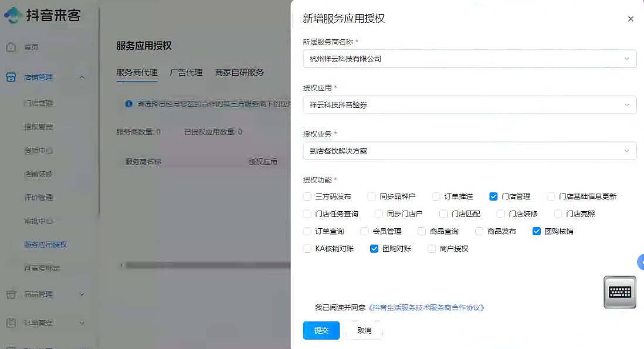Screen dimensions: 644x349
Task: Click the 店铺管理 store icon
Action: (x=11, y=77)
